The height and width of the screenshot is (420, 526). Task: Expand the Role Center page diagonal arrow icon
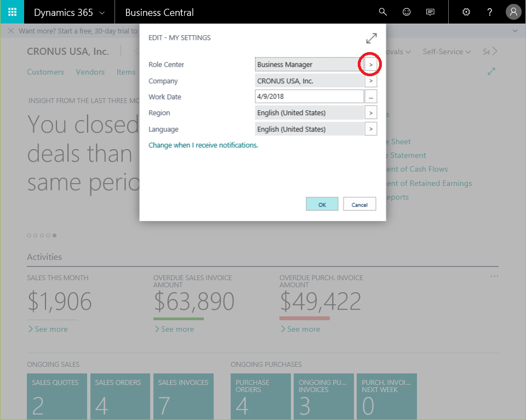pos(491,71)
